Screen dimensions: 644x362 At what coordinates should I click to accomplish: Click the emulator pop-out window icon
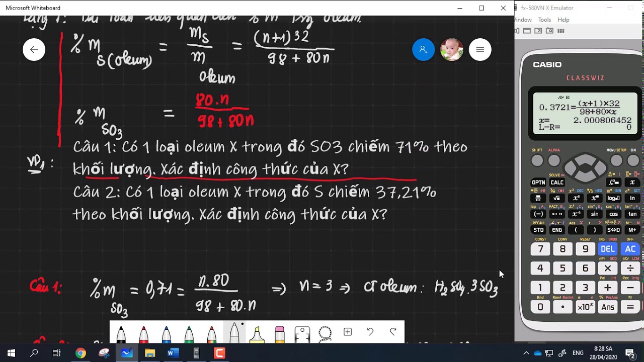pyautogui.click(x=538, y=31)
